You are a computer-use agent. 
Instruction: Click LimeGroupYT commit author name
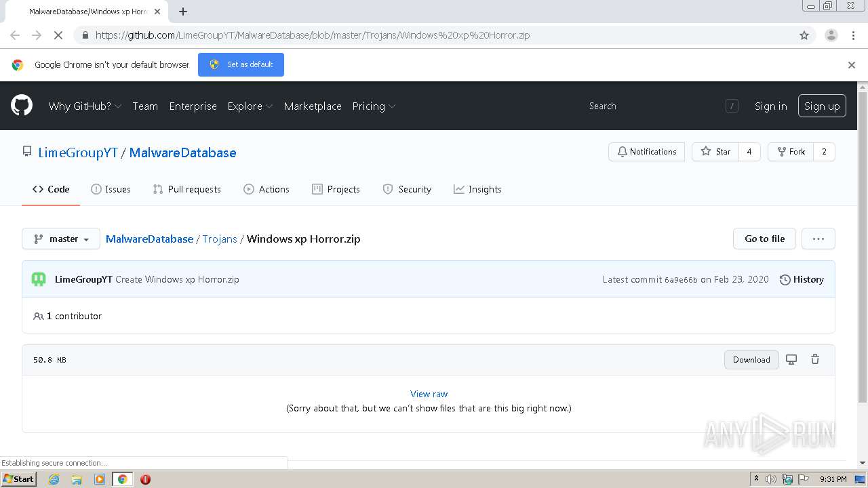[x=83, y=279]
